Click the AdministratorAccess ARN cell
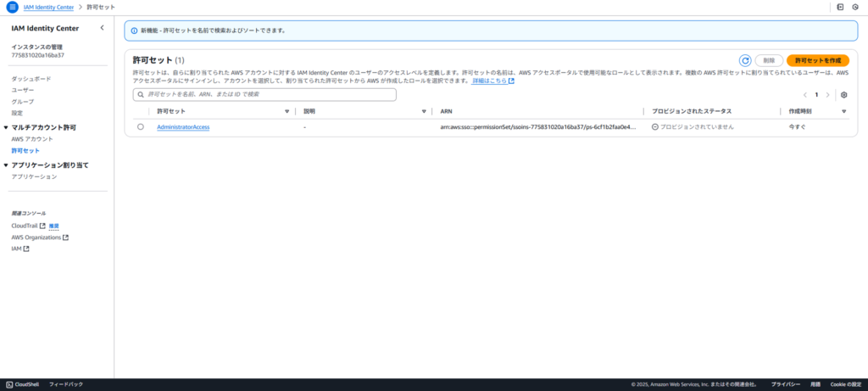The height and width of the screenshot is (391, 868). [x=538, y=127]
